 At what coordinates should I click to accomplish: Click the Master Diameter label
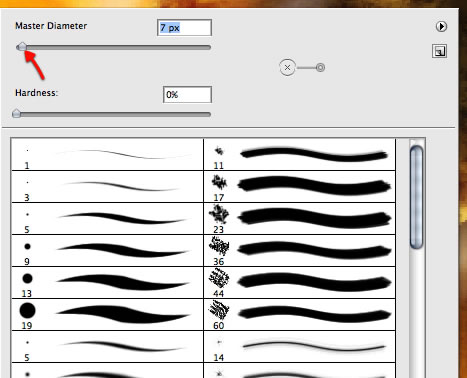(x=51, y=26)
